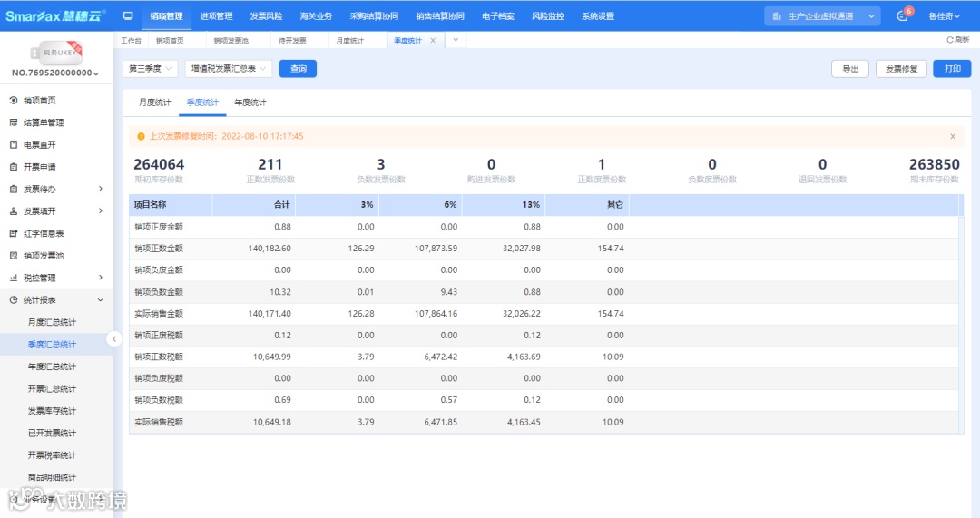Click the 电票直开 sidebar icon
Viewport: 980px width, 518px height.
13,144
